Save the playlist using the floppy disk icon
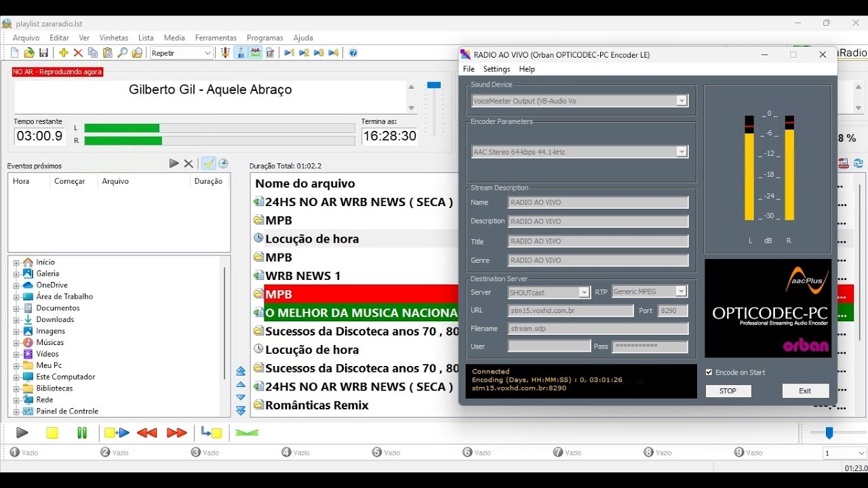 tap(43, 53)
